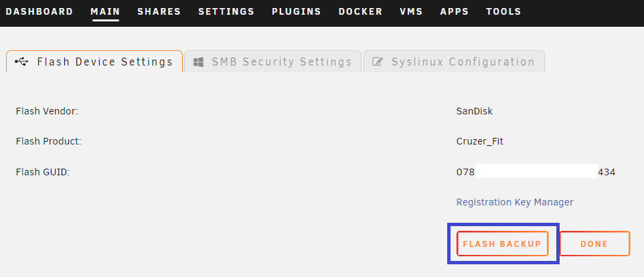Navigate to Apps
The width and height of the screenshot is (644, 277).
coord(455,11)
